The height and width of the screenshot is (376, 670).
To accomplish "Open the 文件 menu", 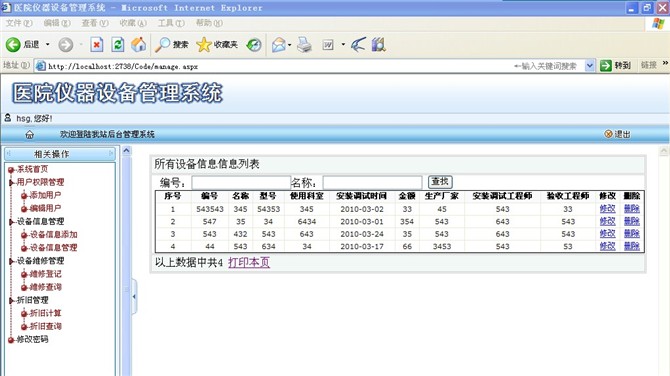I will coord(19,23).
